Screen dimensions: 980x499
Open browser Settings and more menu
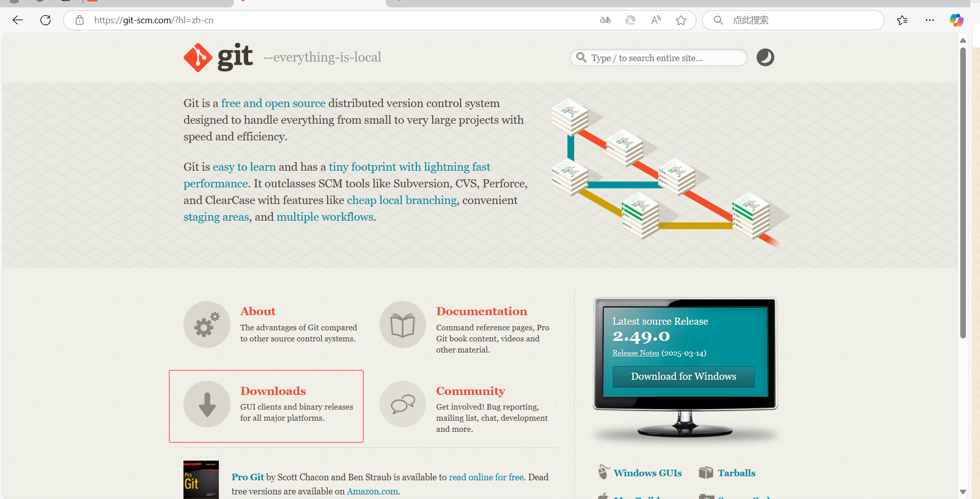tap(930, 20)
